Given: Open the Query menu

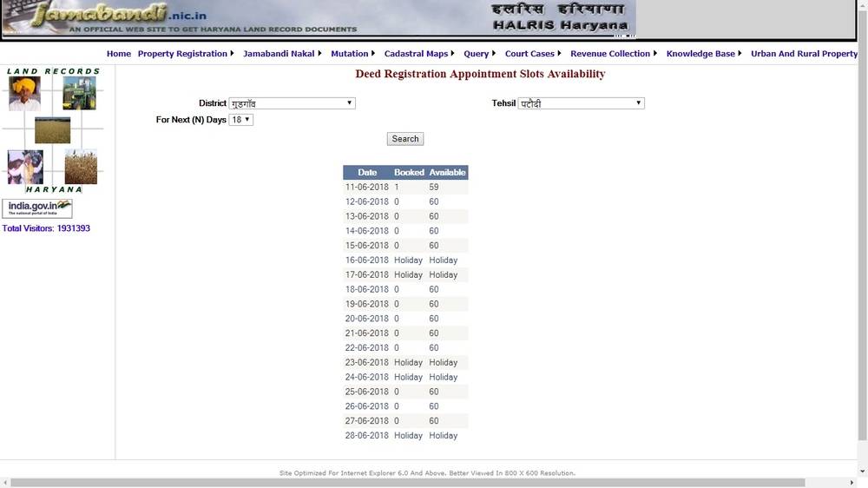Looking at the screenshot, I should point(479,54).
